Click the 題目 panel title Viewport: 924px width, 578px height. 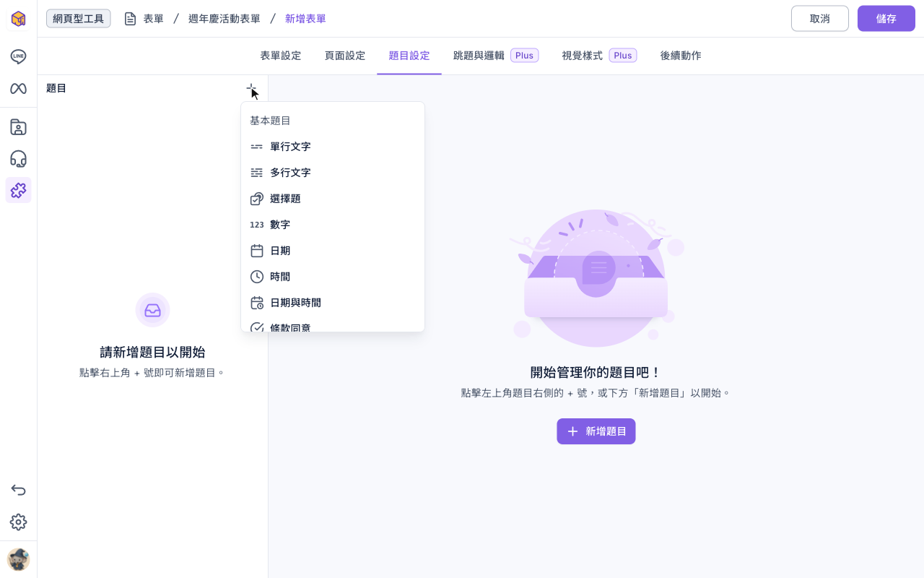click(56, 88)
